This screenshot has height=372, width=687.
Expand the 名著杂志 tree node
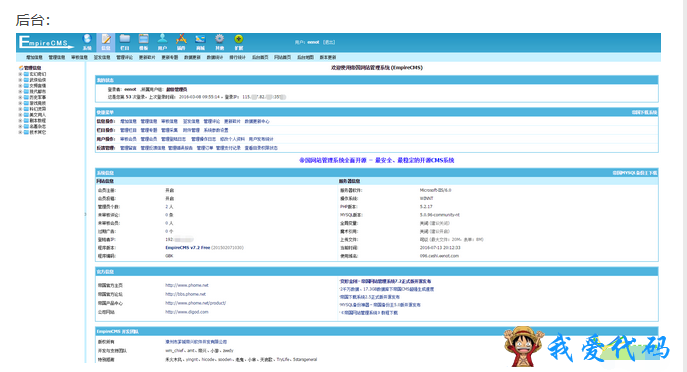(20, 126)
